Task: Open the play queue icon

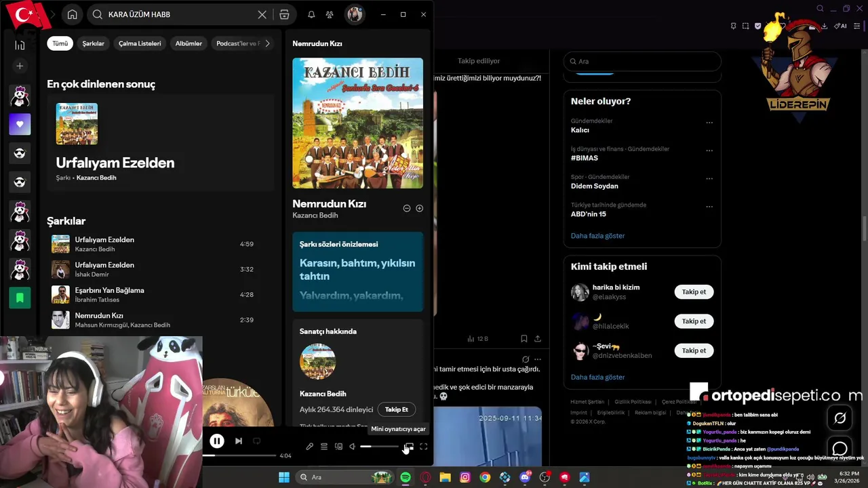Action: (324, 447)
